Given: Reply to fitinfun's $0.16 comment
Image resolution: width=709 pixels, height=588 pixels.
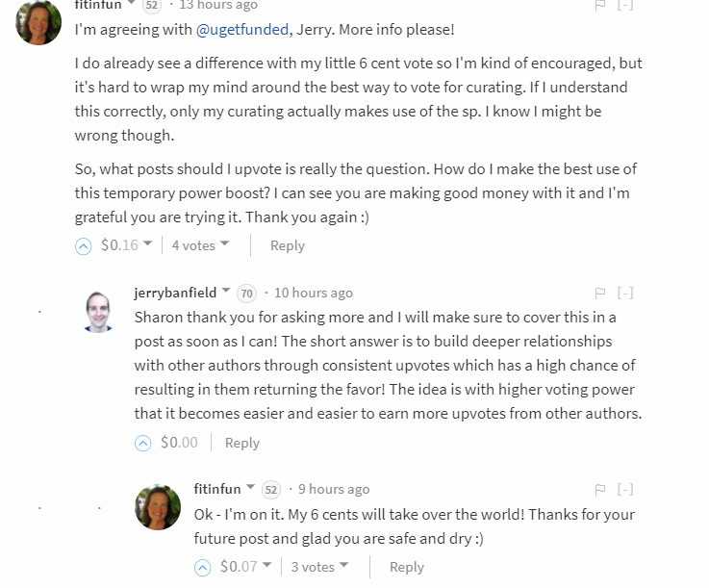Looking at the screenshot, I should click(x=287, y=245).
